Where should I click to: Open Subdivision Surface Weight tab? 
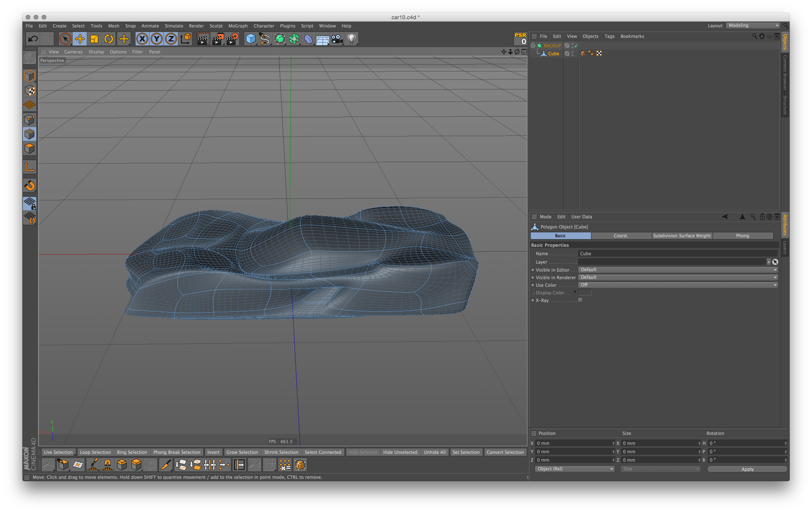[682, 236]
